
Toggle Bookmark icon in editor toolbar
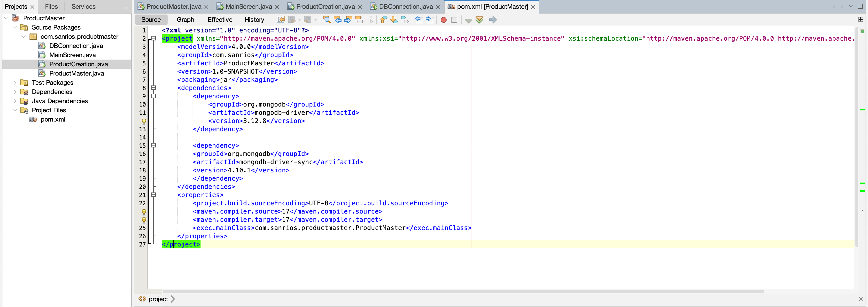point(405,20)
